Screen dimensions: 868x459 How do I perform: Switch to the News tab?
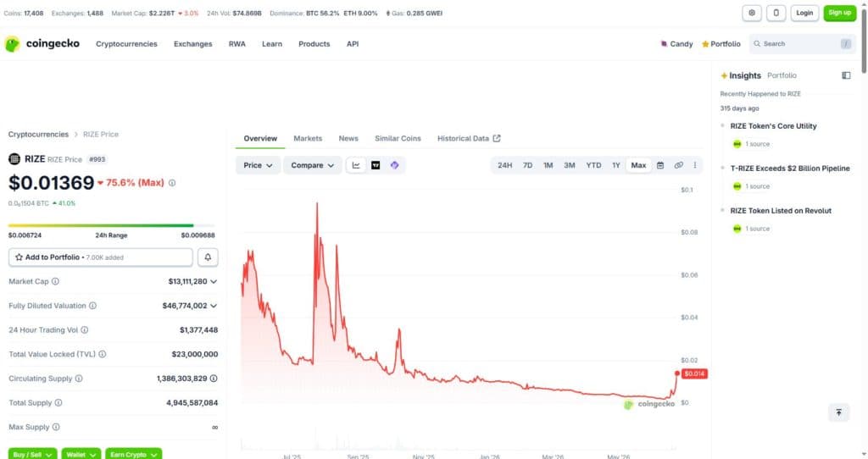pyautogui.click(x=348, y=138)
